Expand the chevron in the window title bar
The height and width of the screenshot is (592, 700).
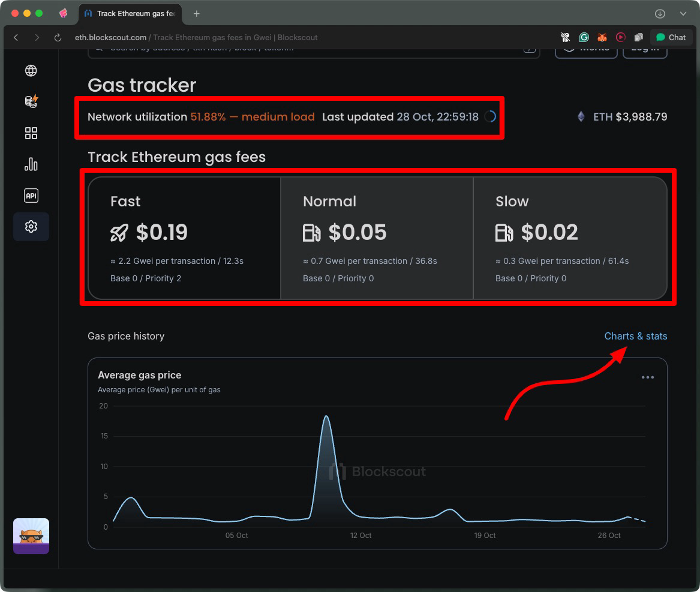pyautogui.click(x=683, y=13)
